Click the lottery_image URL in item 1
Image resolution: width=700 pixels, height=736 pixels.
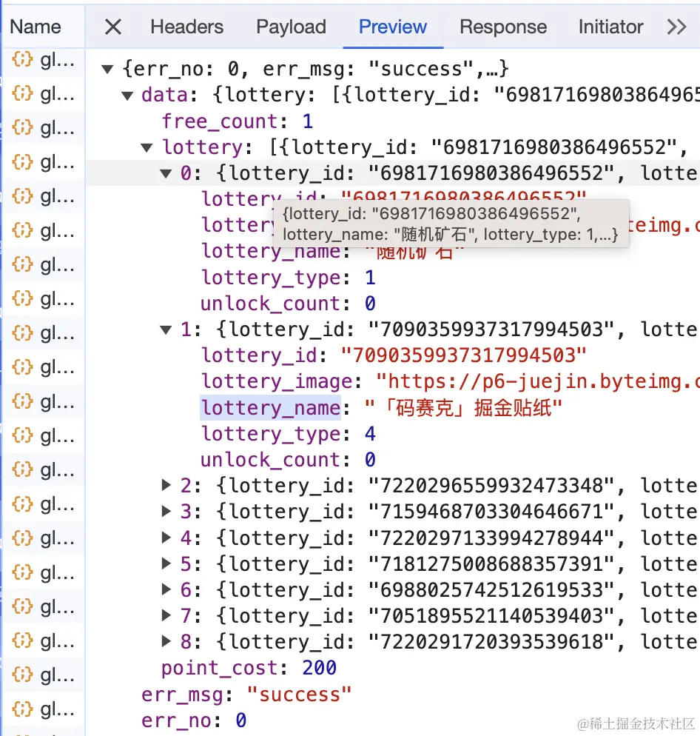538,381
